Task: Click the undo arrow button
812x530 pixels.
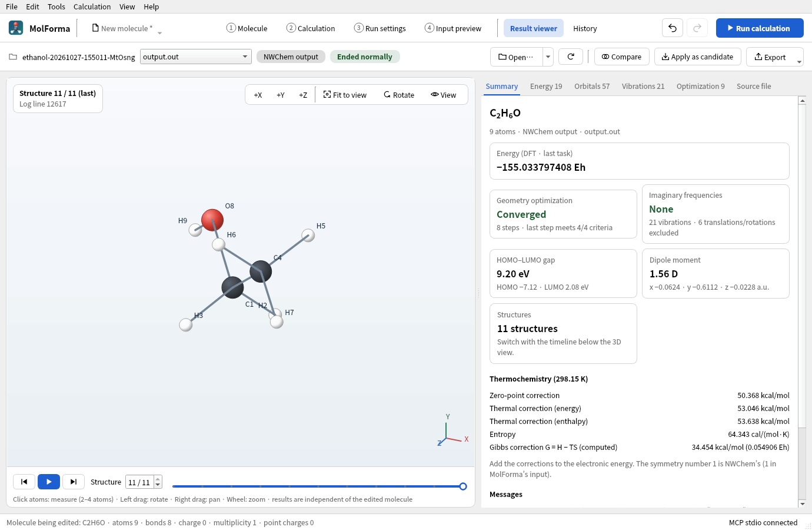Action: pos(673,28)
